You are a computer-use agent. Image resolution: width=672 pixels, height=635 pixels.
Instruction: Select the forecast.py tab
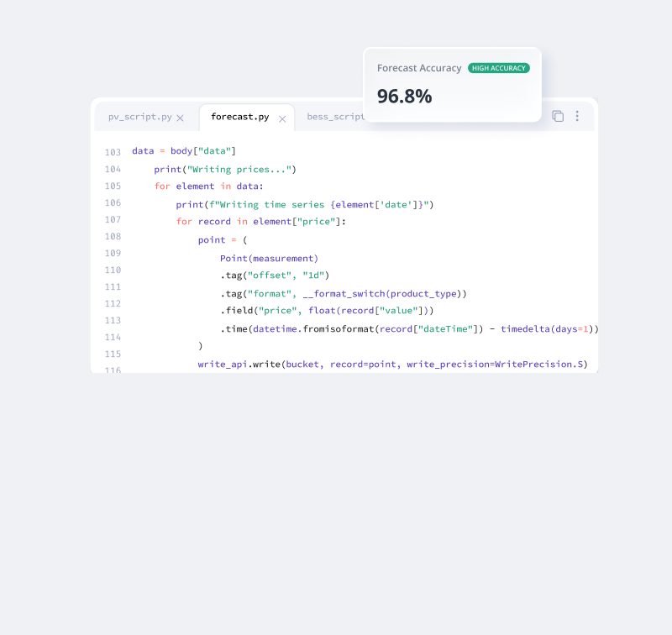[x=240, y=117]
